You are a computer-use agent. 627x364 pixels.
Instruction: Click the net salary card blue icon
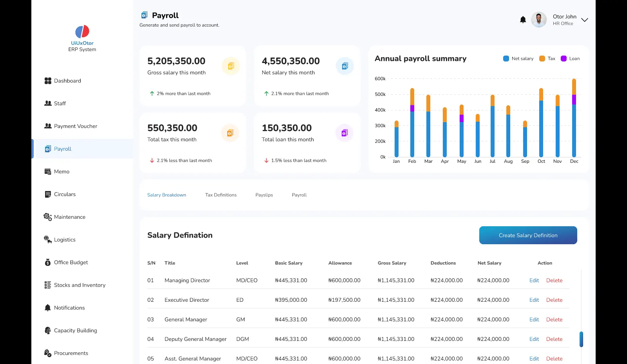tap(345, 66)
